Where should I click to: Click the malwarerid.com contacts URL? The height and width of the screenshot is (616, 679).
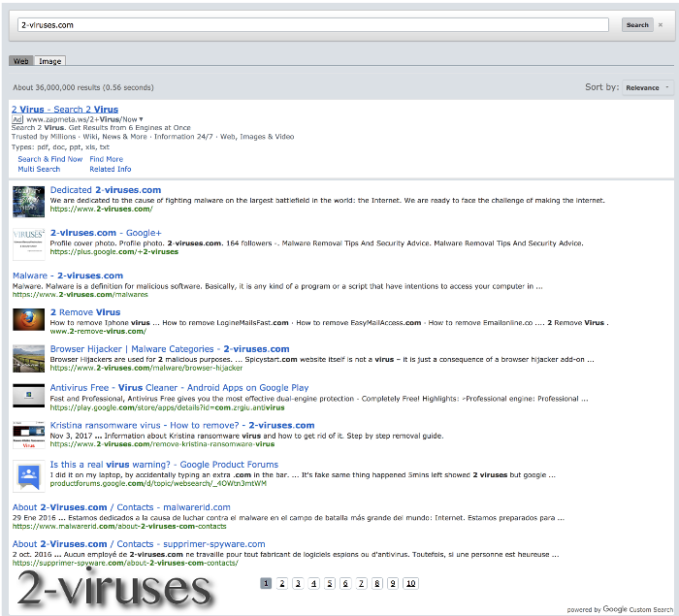tap(119, 527)
